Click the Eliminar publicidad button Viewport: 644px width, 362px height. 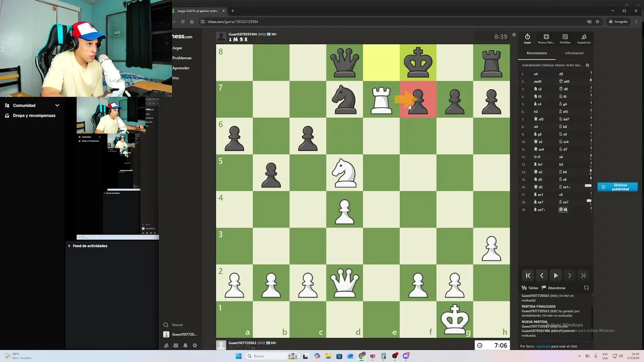[617, 187]
